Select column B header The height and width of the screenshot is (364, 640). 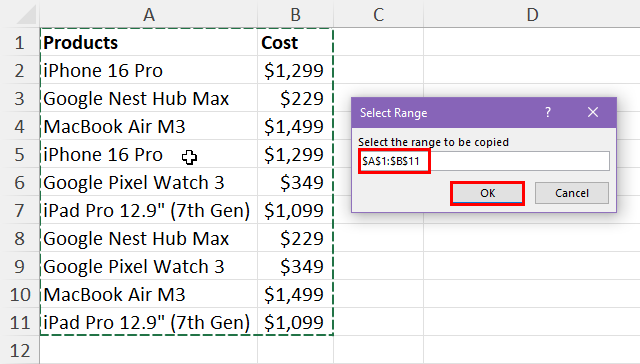point(296,14)
